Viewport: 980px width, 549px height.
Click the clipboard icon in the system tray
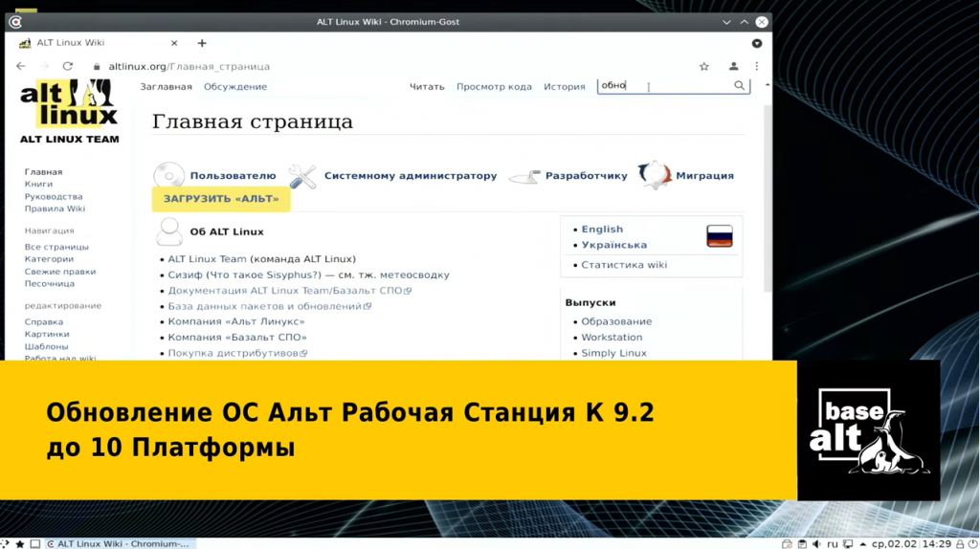pyautogui.click(x=802, y=544)
